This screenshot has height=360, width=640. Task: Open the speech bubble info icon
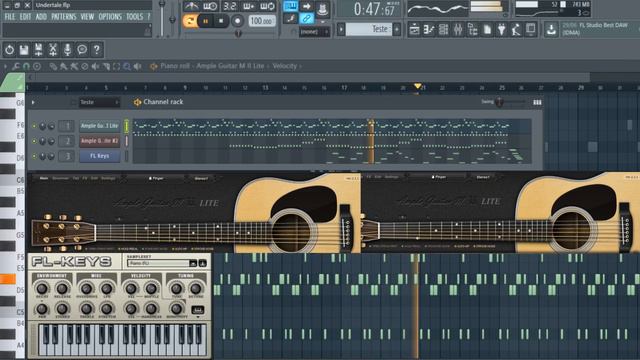(82, 50)
